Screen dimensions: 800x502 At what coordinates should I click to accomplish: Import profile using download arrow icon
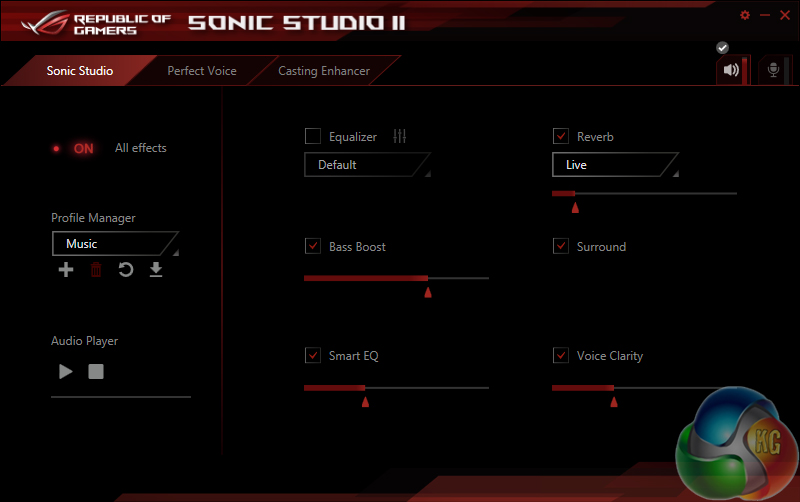156,269
